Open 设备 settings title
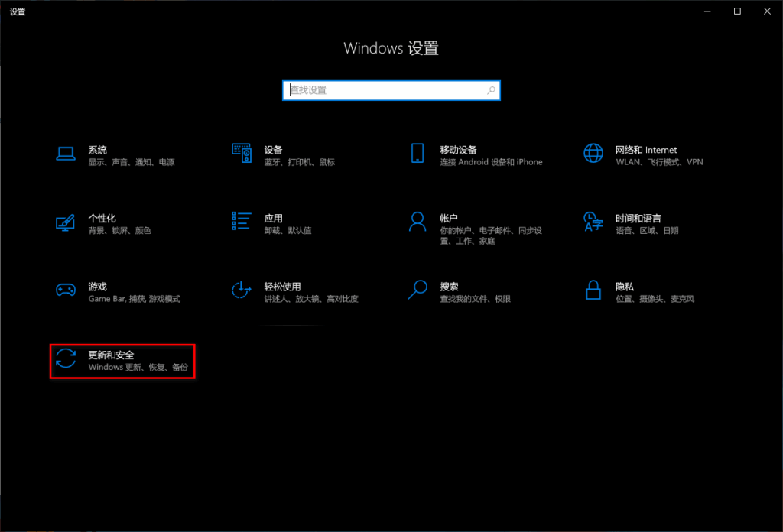This screenshot has height=532, width=783. [x=273, y=150]
